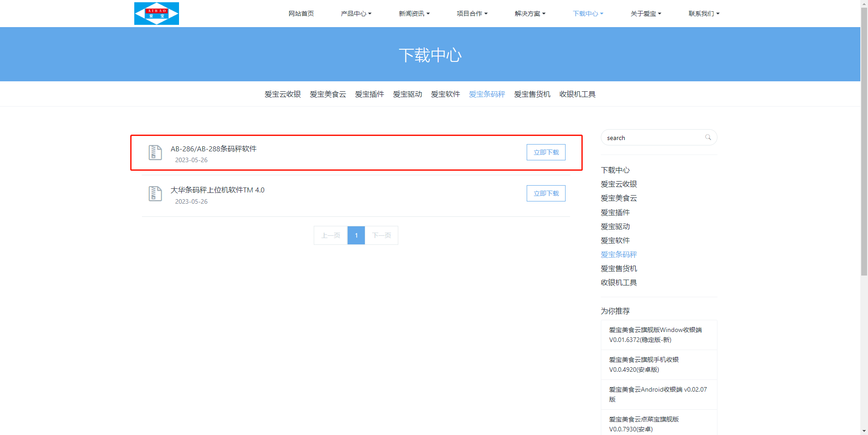Open recommended 爱宝美食云旗舰手机收银 V0.0.4920 item
The image size is (868, 435).
659,365
